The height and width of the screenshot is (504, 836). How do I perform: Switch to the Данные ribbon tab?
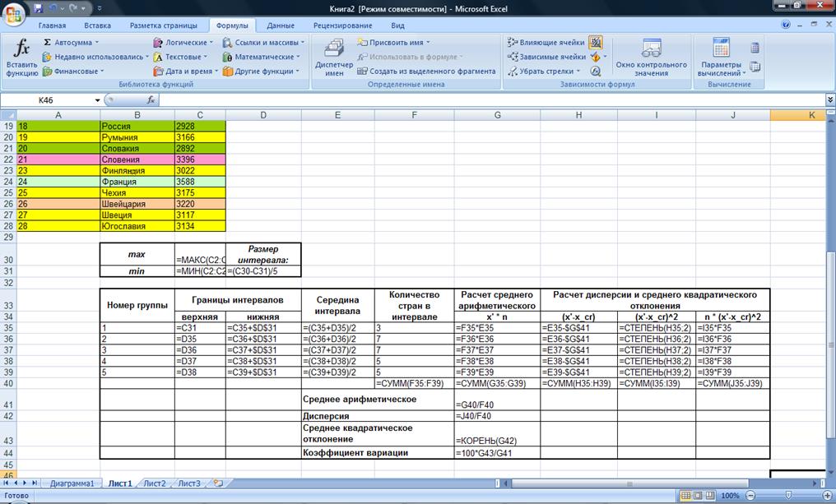(x=281, y=25)
